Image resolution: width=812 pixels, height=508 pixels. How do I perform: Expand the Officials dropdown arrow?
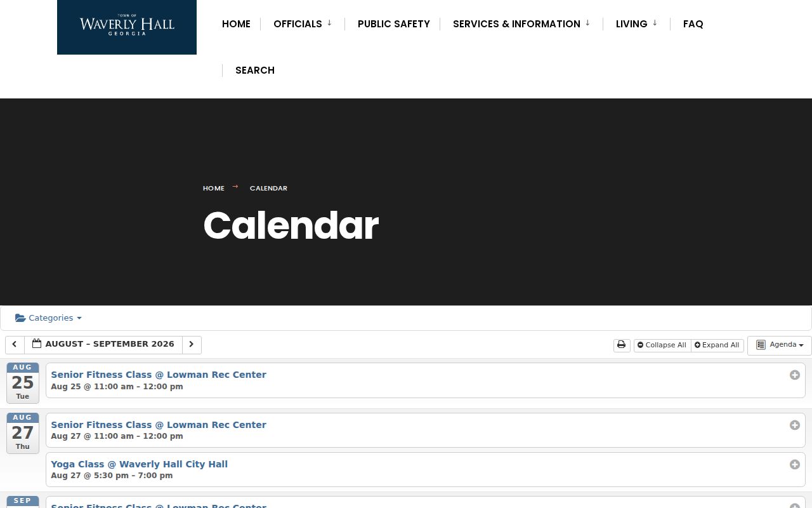[x=329, y=23]
